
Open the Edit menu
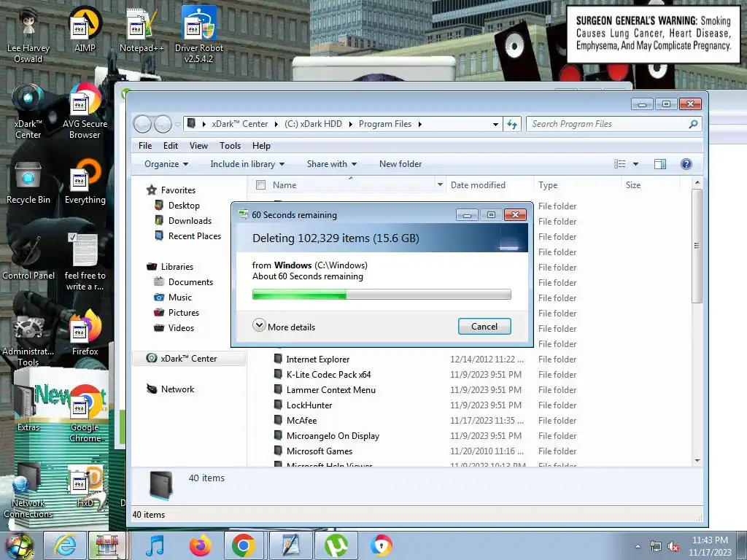point(170,146)
